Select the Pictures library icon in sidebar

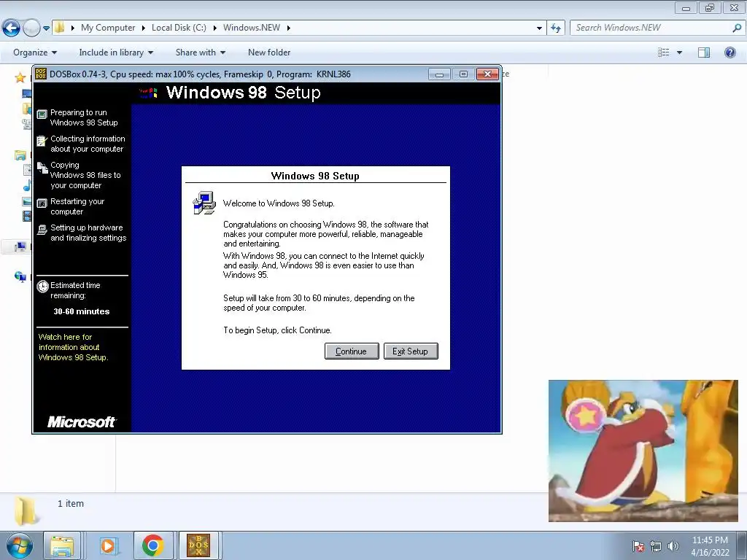[27, 201]
